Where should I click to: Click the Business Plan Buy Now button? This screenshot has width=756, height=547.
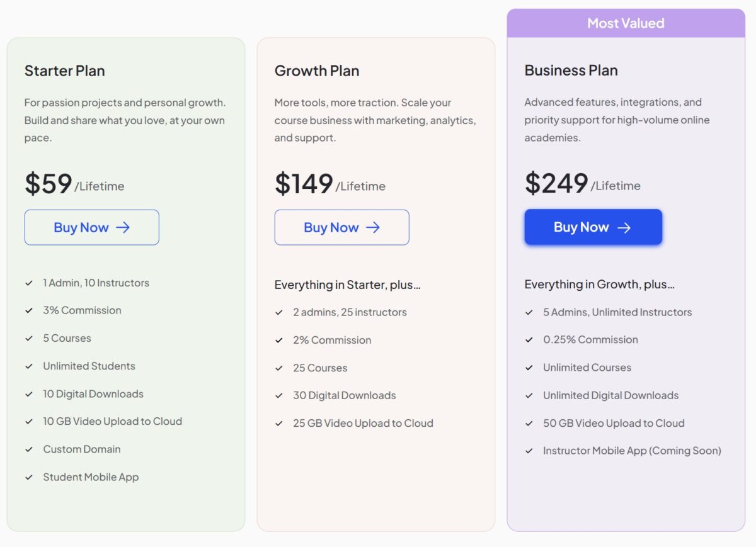(593, 227)
